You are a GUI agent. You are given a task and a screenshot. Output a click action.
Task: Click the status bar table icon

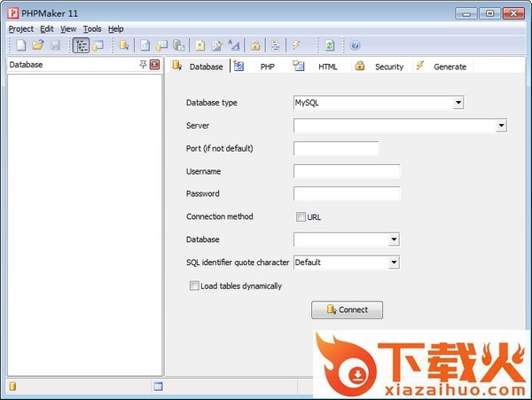158,387
